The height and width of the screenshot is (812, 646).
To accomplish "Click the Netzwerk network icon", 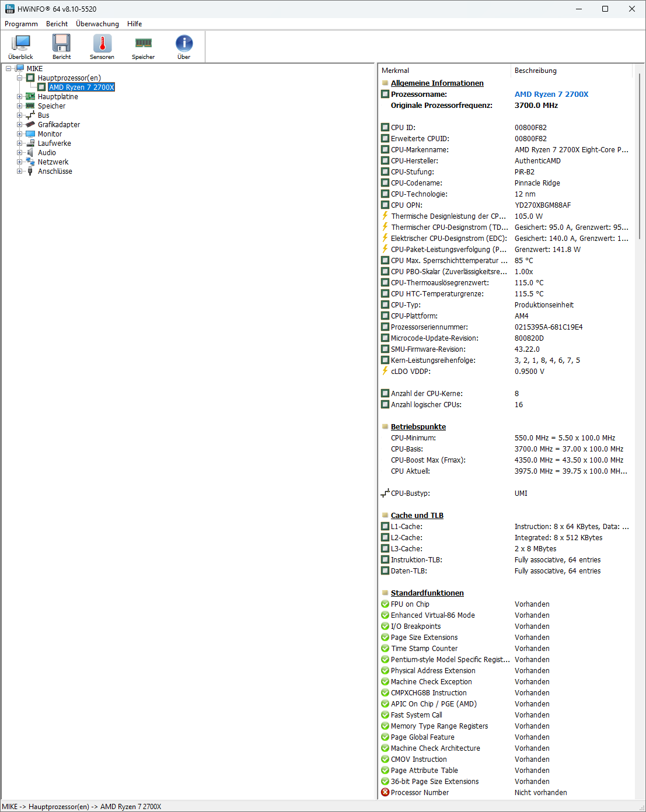I will (30, 162).
